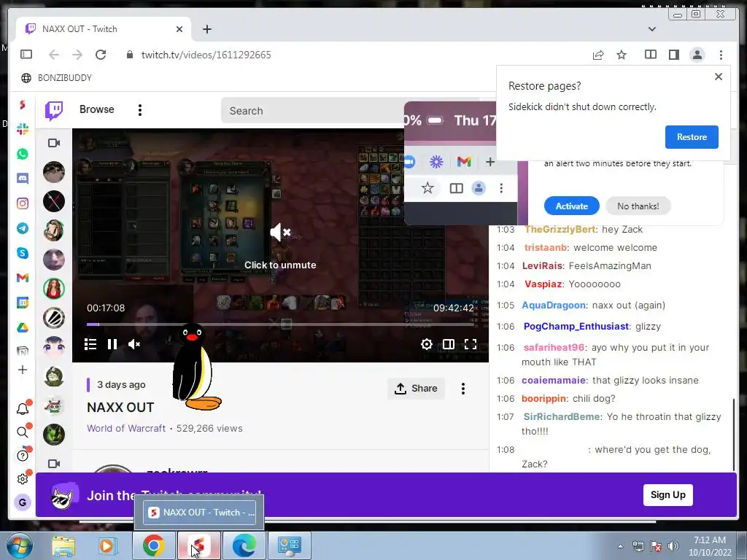Click the video progress seek bar
The height and width of the screenshot is (560, 747).
pos(280,324)
